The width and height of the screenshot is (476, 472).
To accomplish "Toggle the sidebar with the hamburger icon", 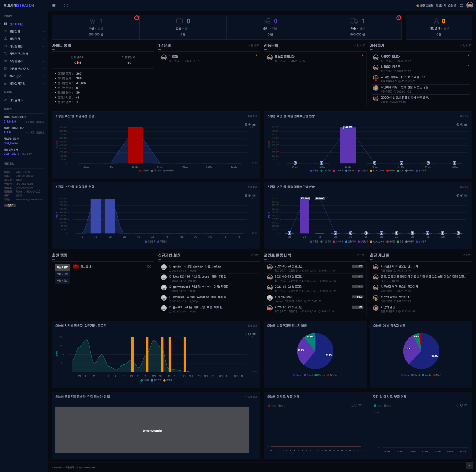I will (x=54, y=5).
